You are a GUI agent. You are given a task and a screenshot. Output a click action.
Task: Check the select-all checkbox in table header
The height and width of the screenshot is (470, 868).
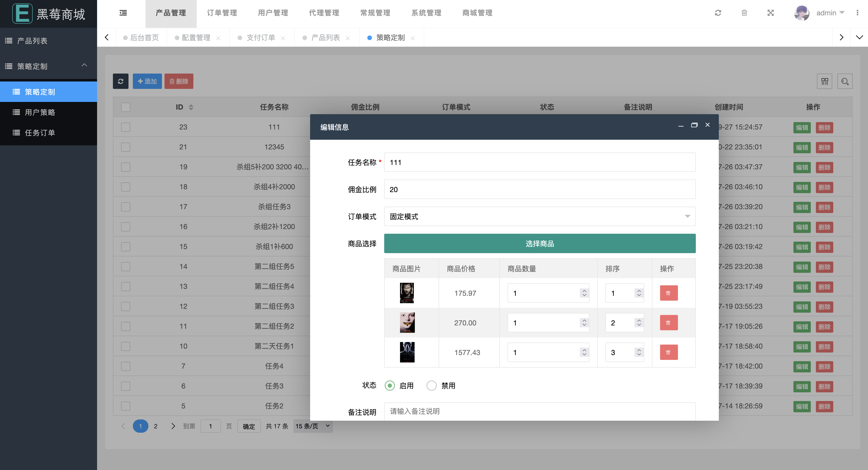[x=125, y=107]
